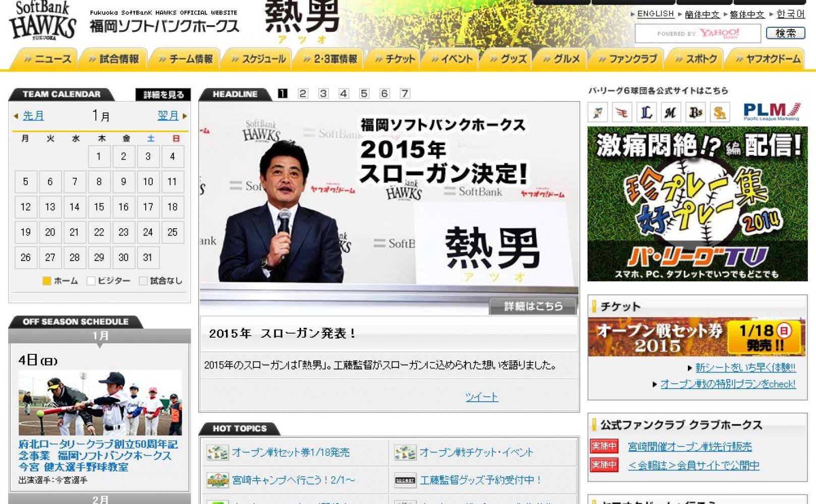
Task: Select headline slide 5
Action: [x=364, y=94]
